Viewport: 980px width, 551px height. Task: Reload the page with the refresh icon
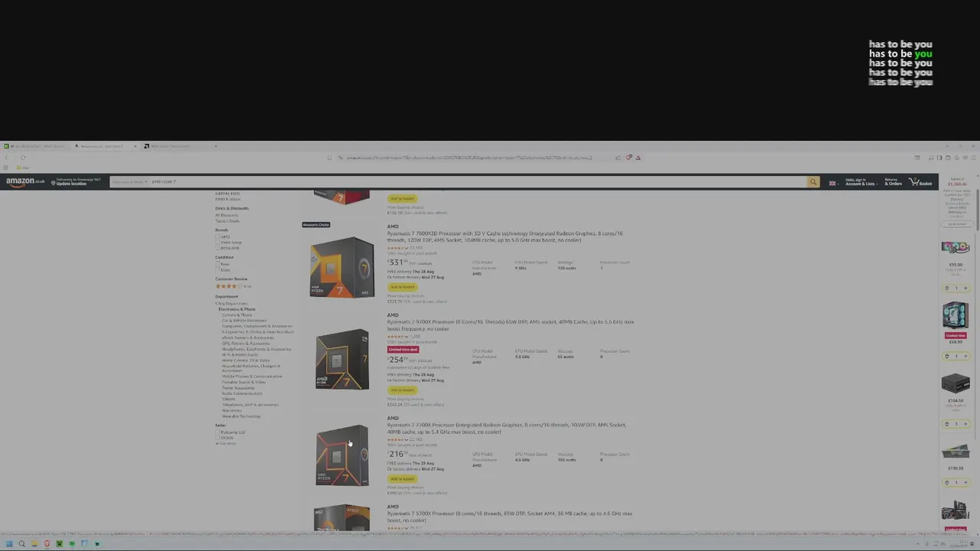tap(23, 158)
